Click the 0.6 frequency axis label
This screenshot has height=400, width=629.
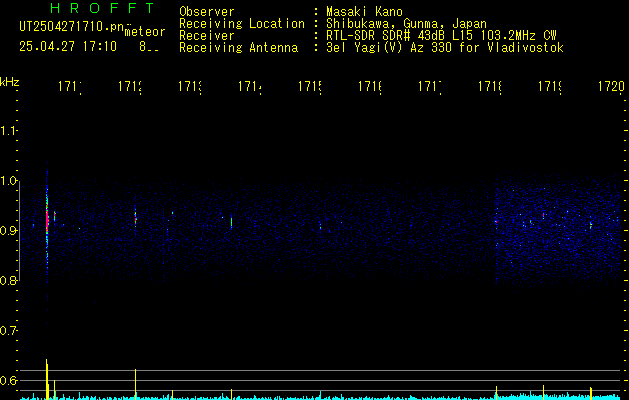[9, 380]
